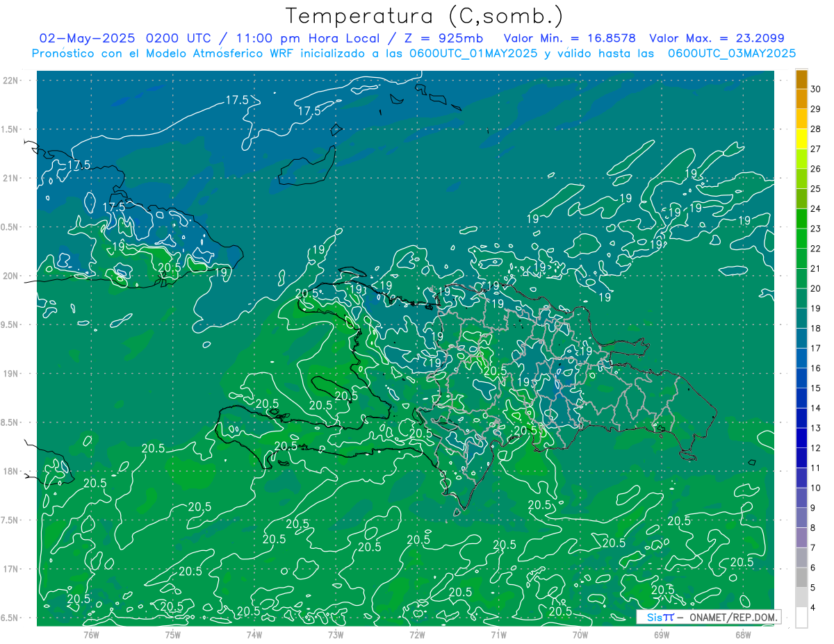The height and width of the screenshot is (644, 834).
Task: Click the '22N' latitude axis label
Action: [12, 80]
